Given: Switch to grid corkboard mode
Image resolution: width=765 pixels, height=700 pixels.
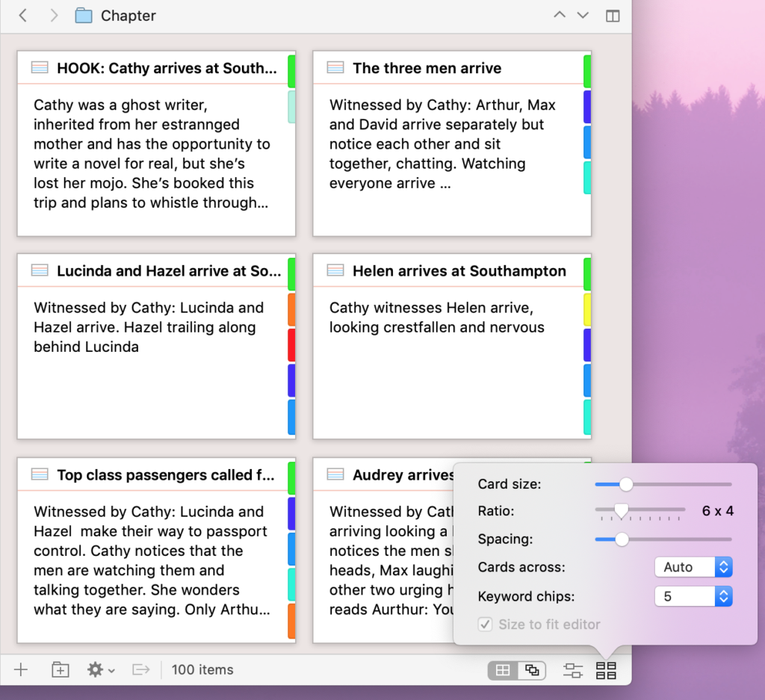Looking at the screenshot, I should [x=503, y=671].
